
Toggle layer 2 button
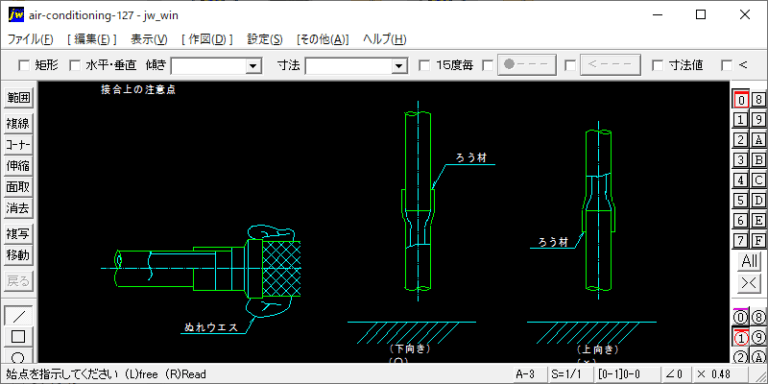[741, 140]
